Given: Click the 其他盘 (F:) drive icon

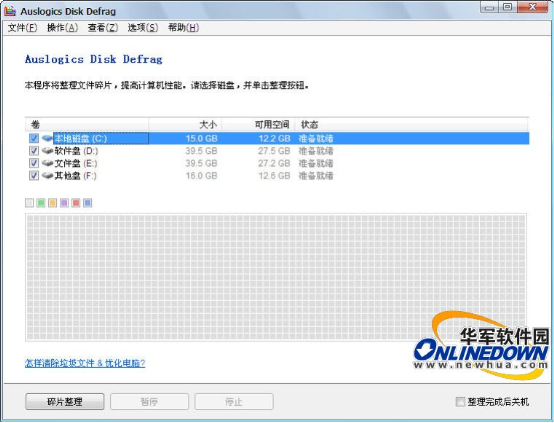Looking at the screenshot, I should pyautogui.click(x=47, y=176).
